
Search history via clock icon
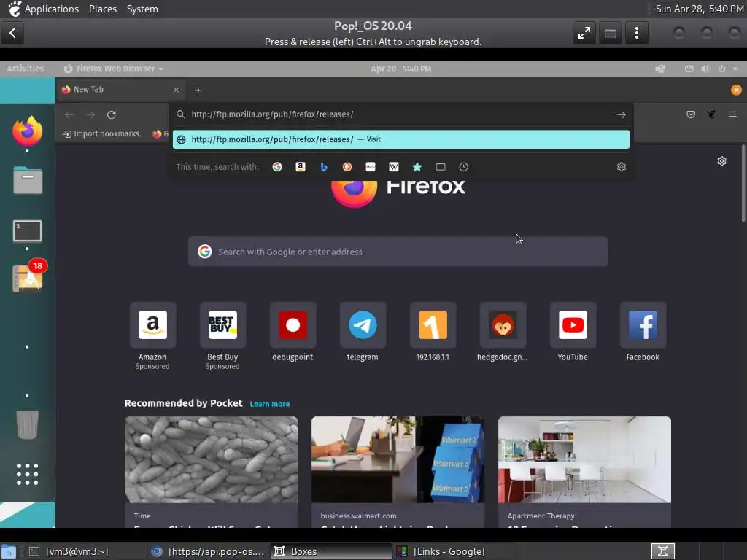(x=463, y=167)
